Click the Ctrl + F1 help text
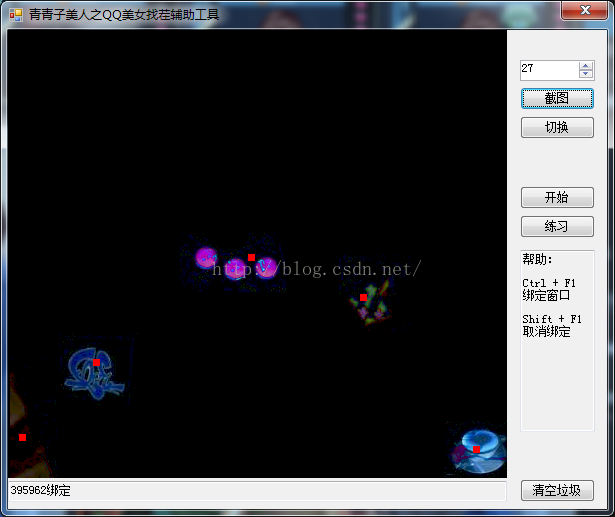 (549, 283)
